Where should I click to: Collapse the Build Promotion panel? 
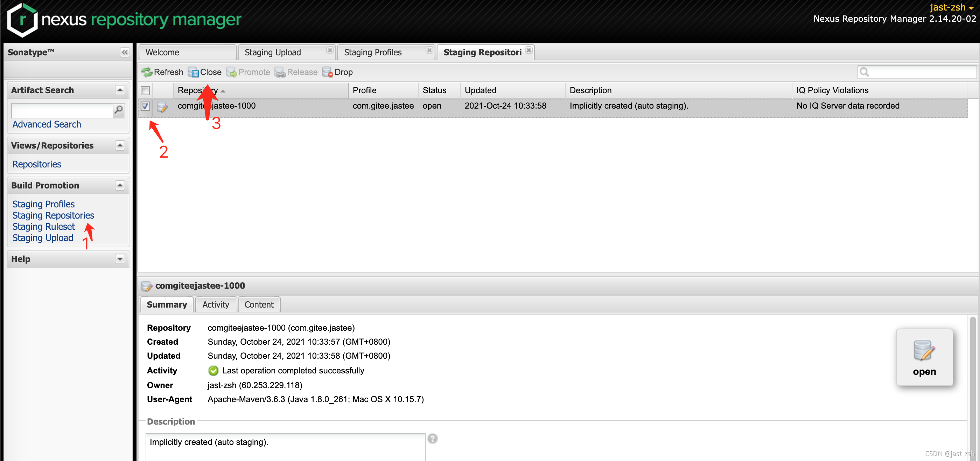[120, 185]
